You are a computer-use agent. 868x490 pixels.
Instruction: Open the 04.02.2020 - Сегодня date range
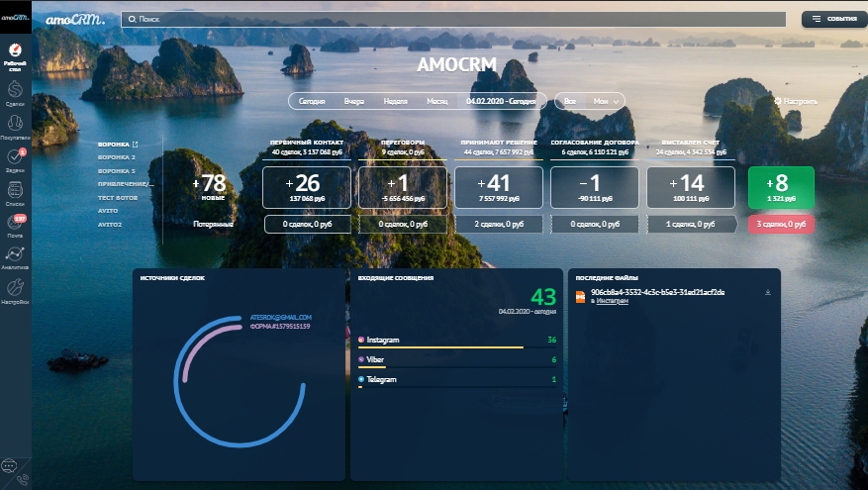[x=501, y=101]
